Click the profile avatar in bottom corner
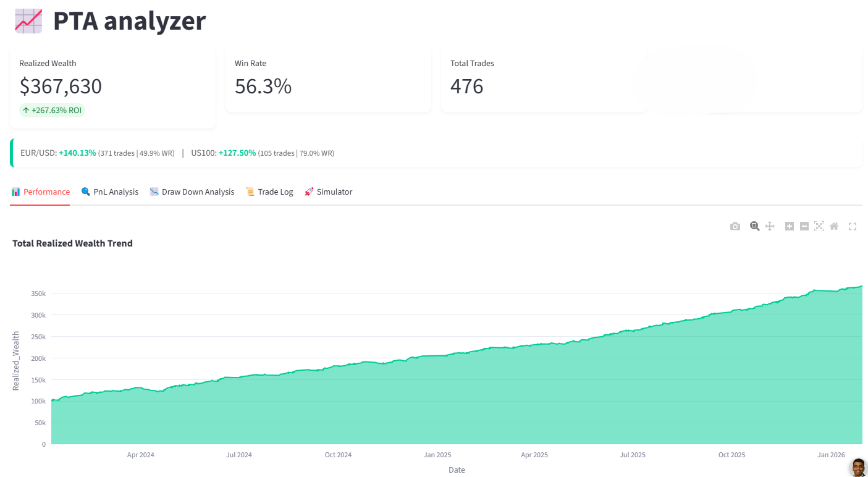Viewport: 868px width, 477px height. [x=858, y=467]
